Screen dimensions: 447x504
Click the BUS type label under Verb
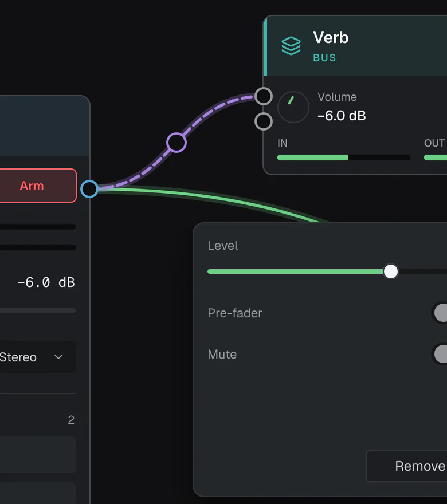[324, 58]
